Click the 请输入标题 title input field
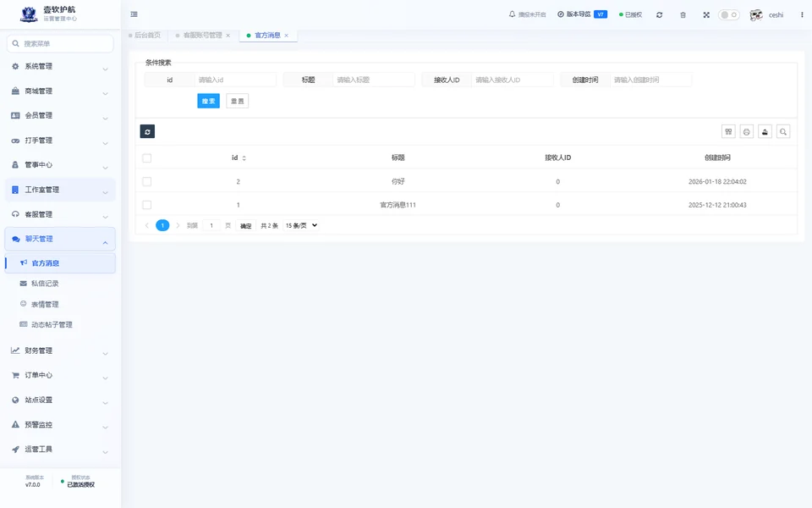The image size is (812, 508). (373, 80)
